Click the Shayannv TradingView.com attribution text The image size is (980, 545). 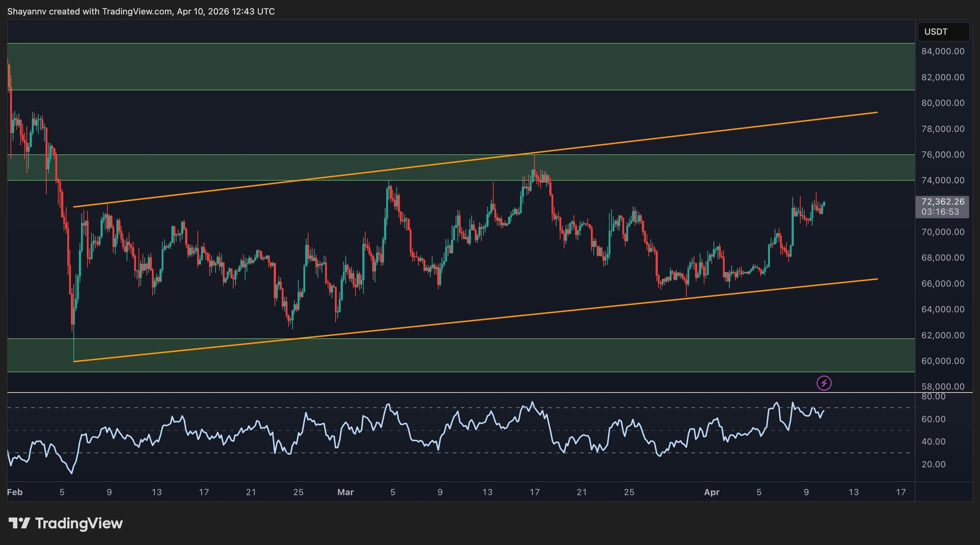coord(141,11)
